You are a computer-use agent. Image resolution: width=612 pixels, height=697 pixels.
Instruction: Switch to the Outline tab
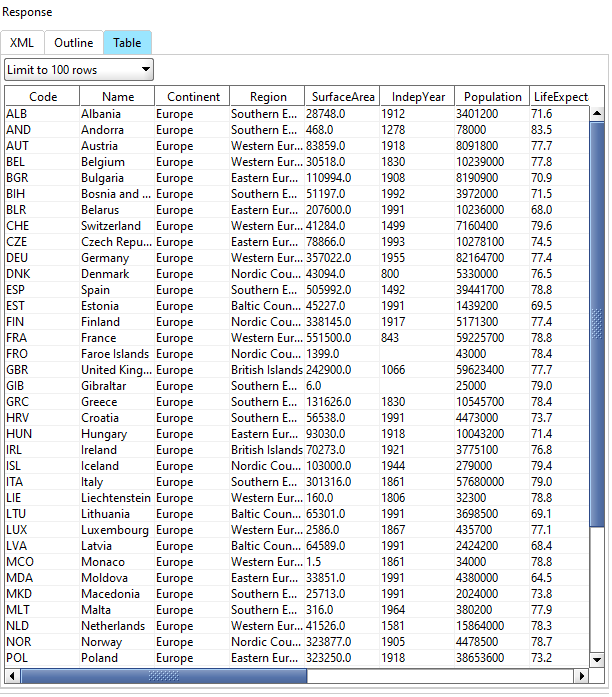click(x=74, y=43)
